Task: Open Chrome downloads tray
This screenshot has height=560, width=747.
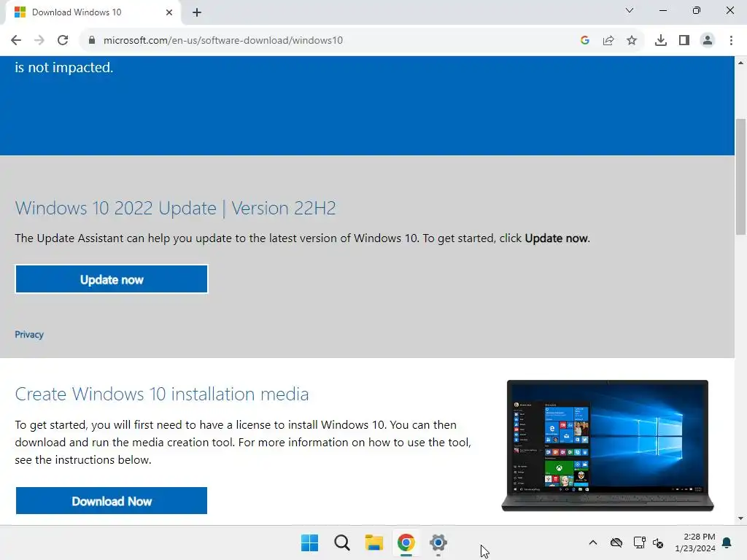Action: (x=661, y=40)
